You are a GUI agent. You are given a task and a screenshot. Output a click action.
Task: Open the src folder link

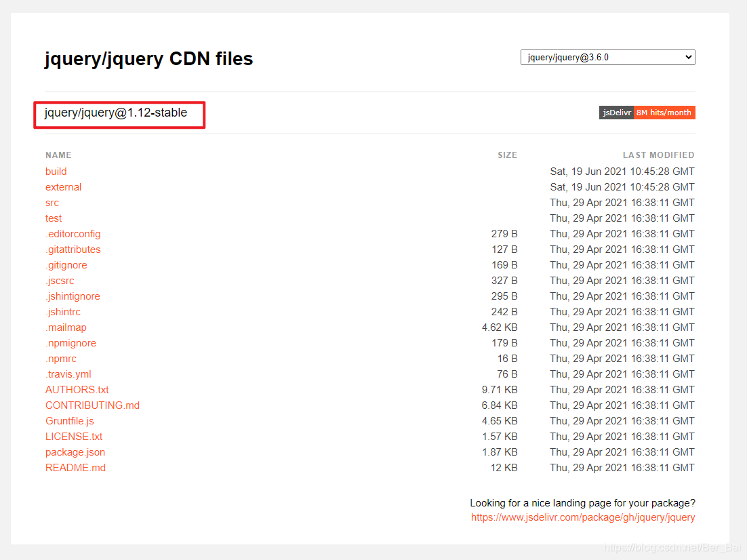pyautogui.click(x=52, y=203)
